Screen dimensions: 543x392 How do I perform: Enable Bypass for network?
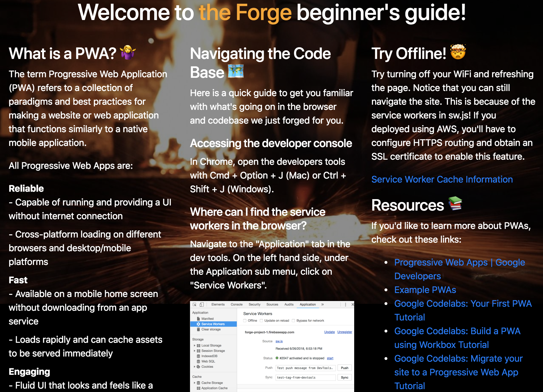tap(293, 320)
